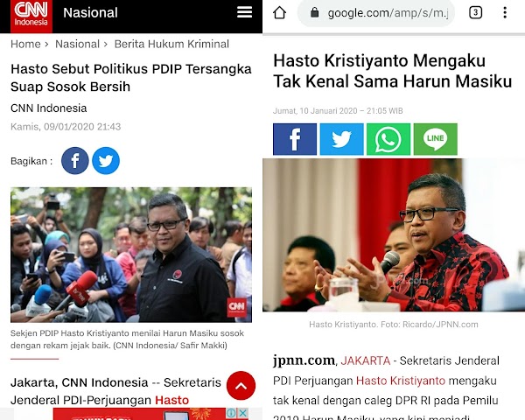Open Berita Hukum Kriminal breadcrumb
Viewport: 525px width, 420px height.
pyautogui.click(x=171, y=44)
